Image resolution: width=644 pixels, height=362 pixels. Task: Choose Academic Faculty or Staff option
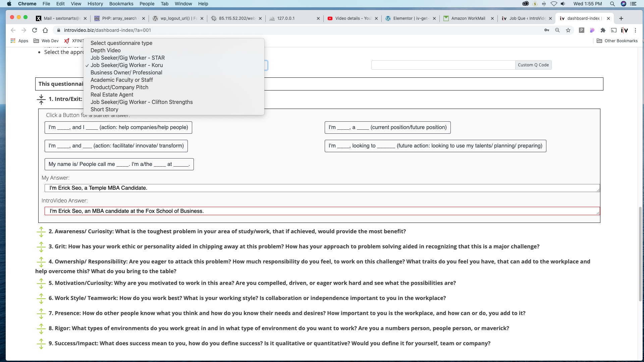pos(174,80)
